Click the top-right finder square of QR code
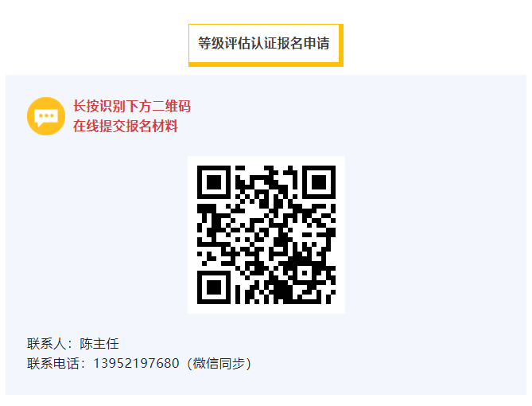Image resolution: width=532 pixels, height=406 pixels. (x=319, y=182)
